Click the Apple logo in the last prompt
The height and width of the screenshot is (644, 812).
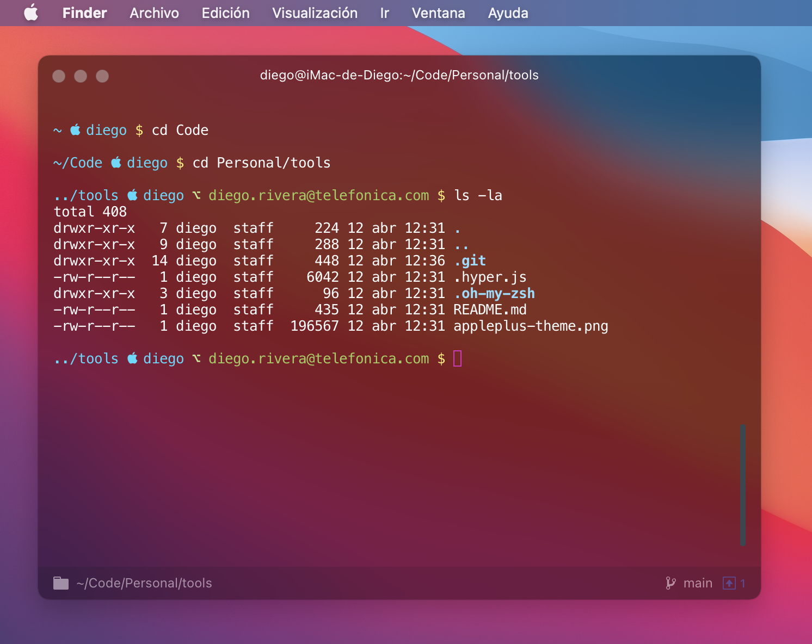click(132, 358)
